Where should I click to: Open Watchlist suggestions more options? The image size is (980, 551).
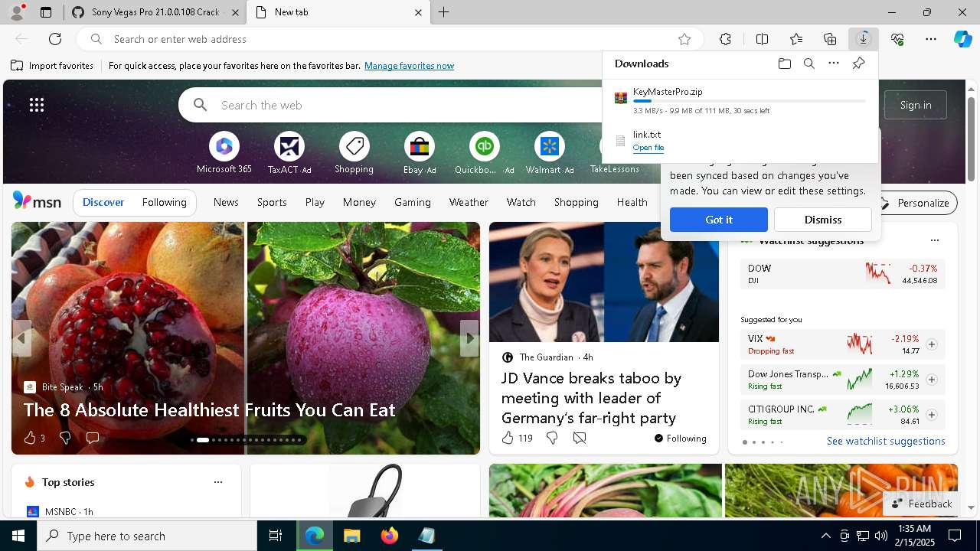tap(934, 240)
